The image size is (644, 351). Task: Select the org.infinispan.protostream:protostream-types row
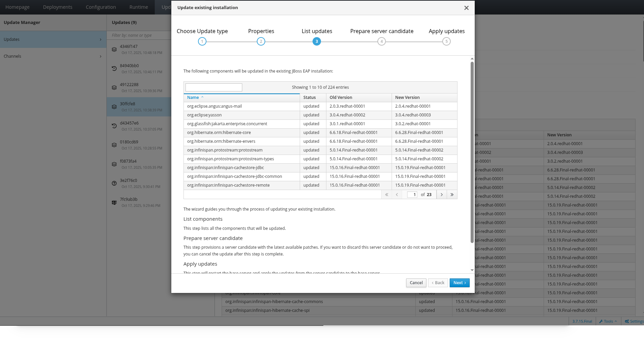(320, 159)
